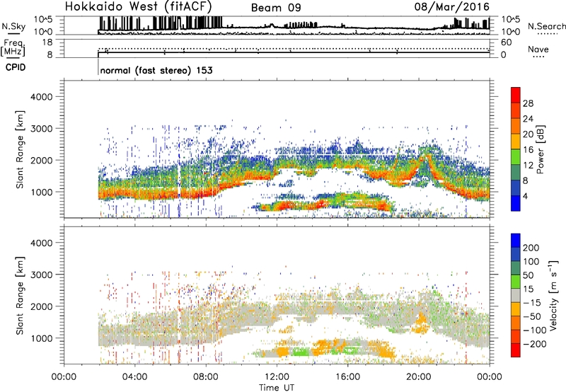566x392 pixels.
Task: Click the '-200' velocity colorbar value
Action: pos(533,344)
